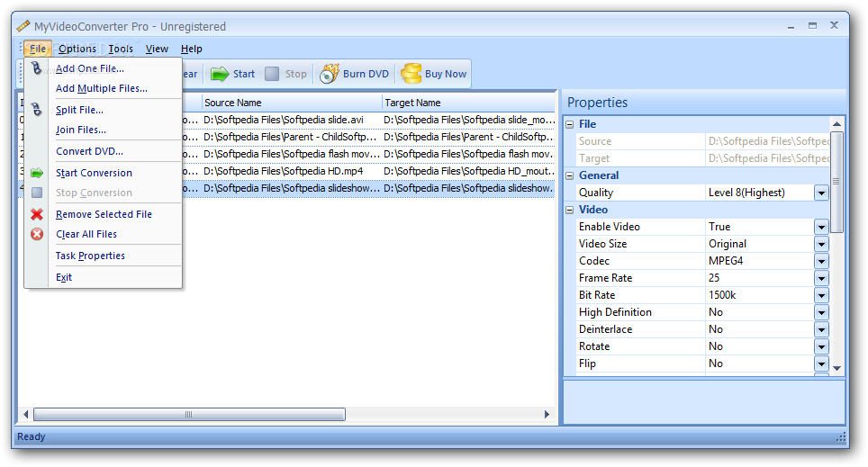Choose Exit from the File menu

click(x=64, y=277)
